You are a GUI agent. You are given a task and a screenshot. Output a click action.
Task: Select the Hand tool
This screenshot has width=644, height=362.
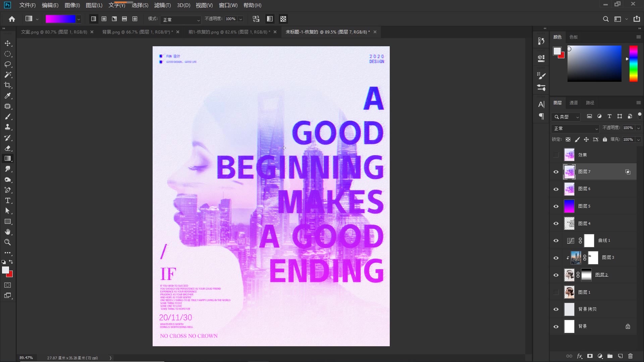pyautogui.click(x=8, y=232)
